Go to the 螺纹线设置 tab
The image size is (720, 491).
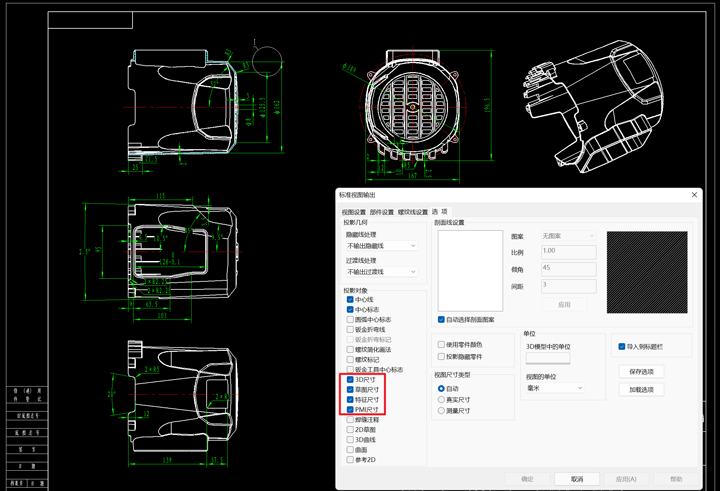point(413,212)
